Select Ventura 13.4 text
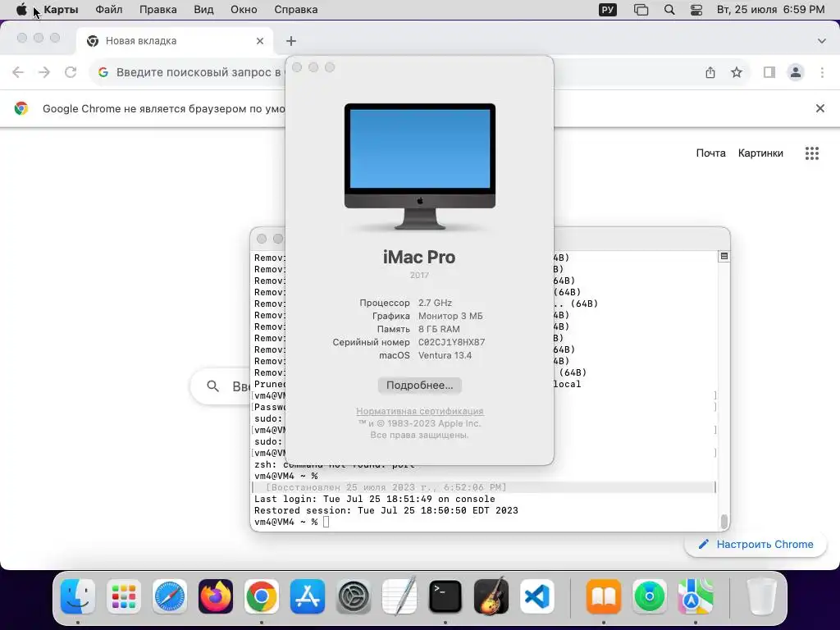 [445, 355]
